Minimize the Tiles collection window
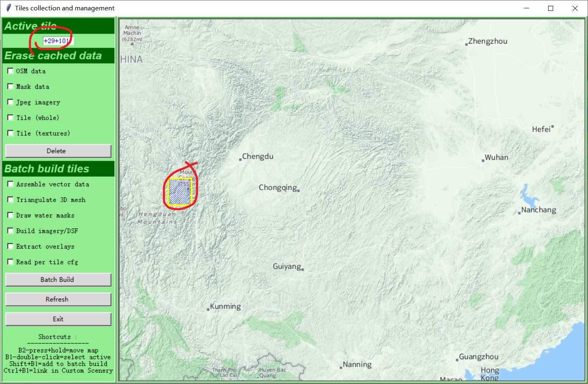This screenshot has height=384, width=588. (x=527, y=8)
